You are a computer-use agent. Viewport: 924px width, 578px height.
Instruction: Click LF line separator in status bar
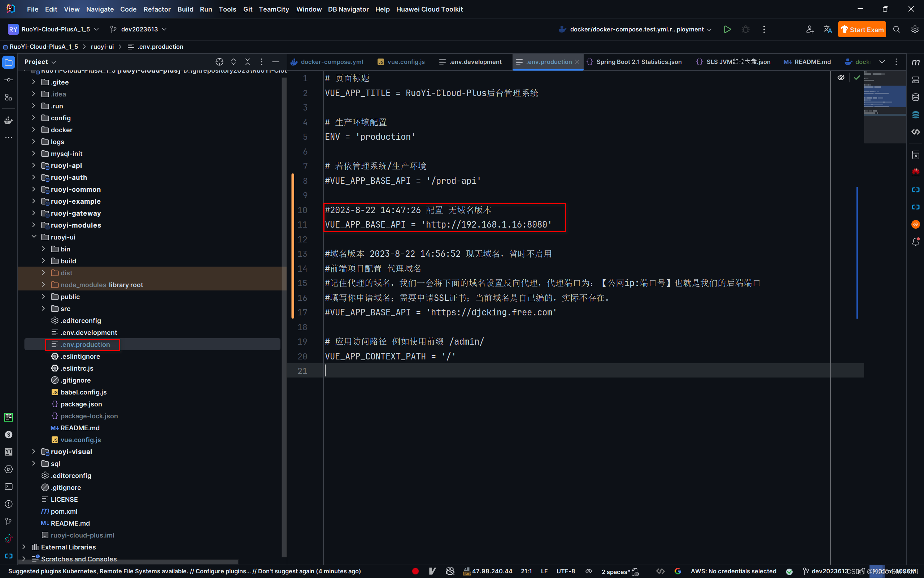pos(544,571)
